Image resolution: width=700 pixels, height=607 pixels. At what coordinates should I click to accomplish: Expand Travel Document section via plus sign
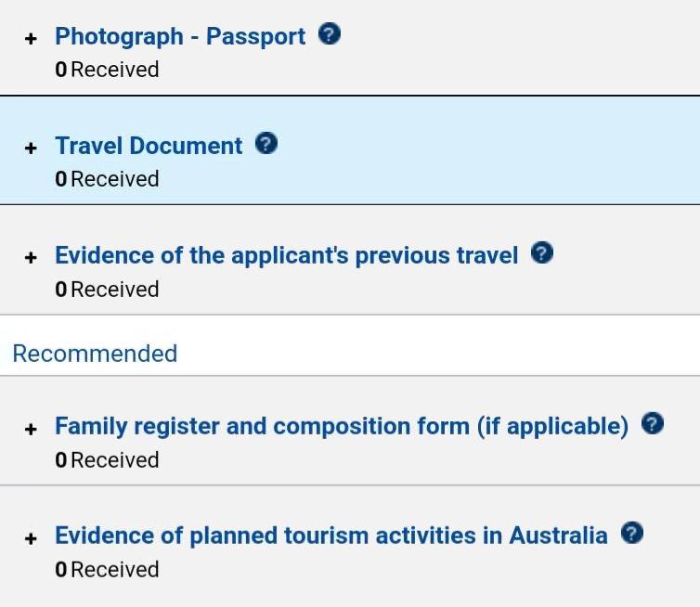pyautogui.click(x=31, y=149)
